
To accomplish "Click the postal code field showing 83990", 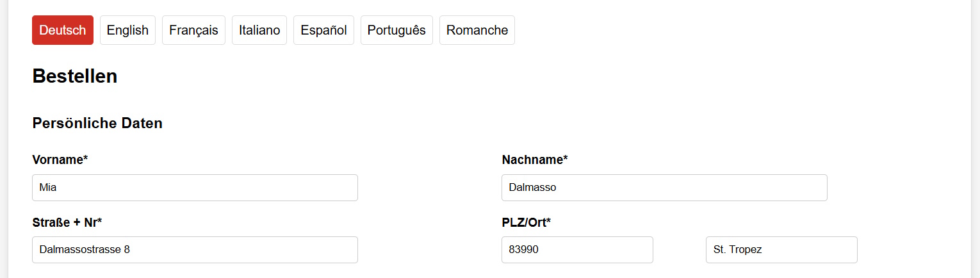I will [577, 250].
